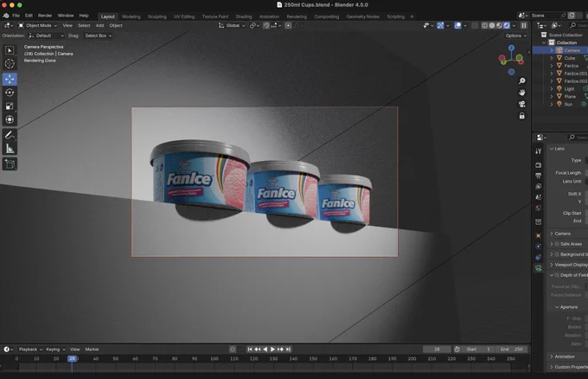The width and height of the screenshot is (588, 379).
Task: Expand the Animation properties panel
Action: 565,357
